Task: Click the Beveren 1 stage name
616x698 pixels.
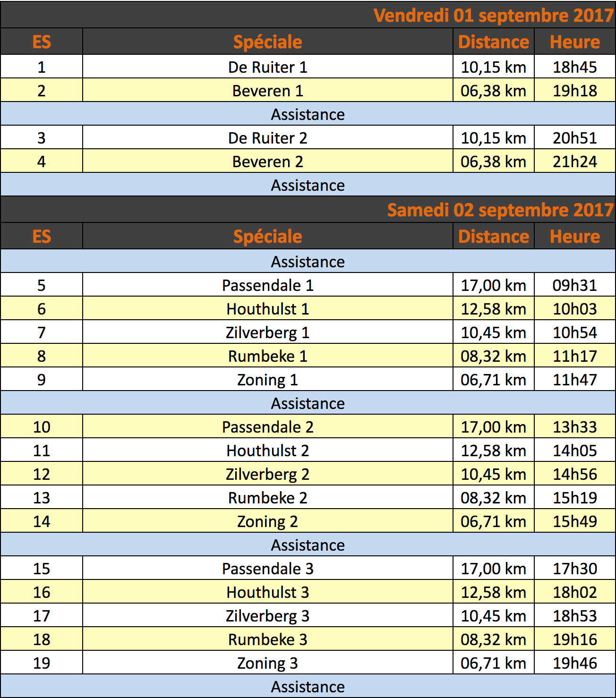Action: point(268,91)
